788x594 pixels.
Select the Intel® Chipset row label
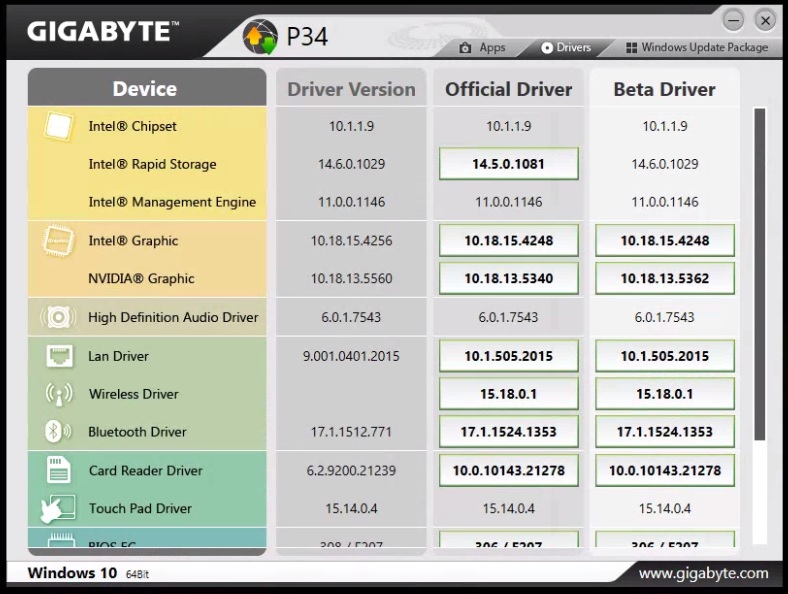(133, 126)
